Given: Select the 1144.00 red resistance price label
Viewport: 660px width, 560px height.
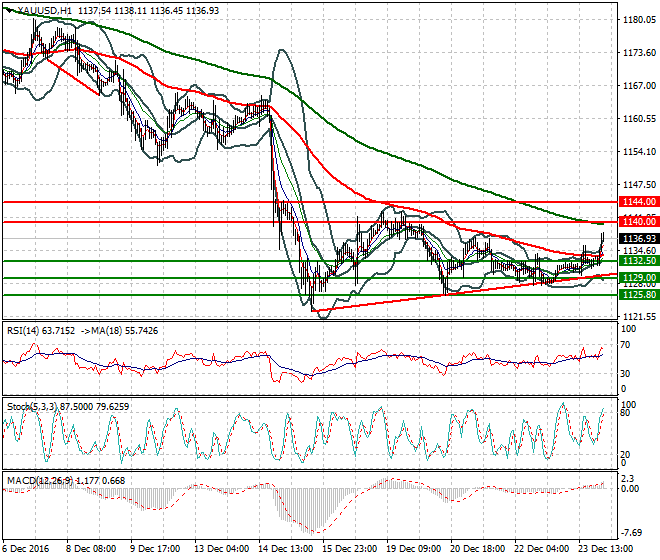Looking at the screenshot, I should point(639,202).
